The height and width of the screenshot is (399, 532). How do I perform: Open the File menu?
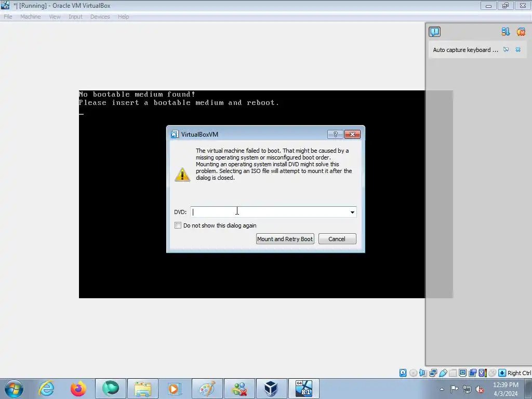(x=8, y=17)
